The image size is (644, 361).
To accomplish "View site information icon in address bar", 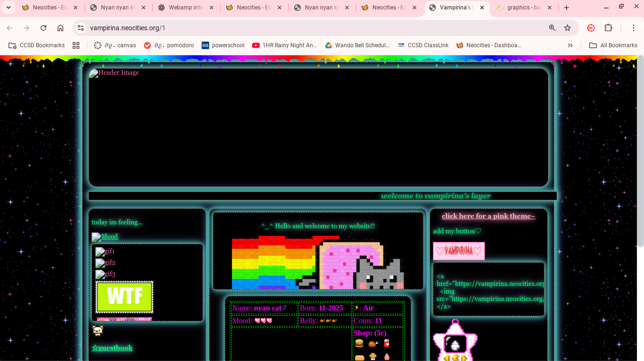I will (81, 28).
